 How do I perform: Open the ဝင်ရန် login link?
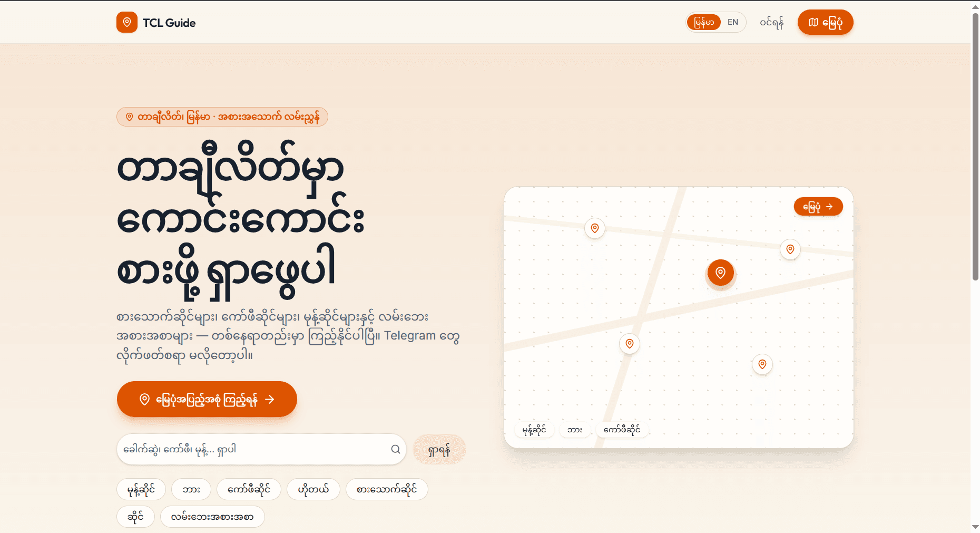772,22
